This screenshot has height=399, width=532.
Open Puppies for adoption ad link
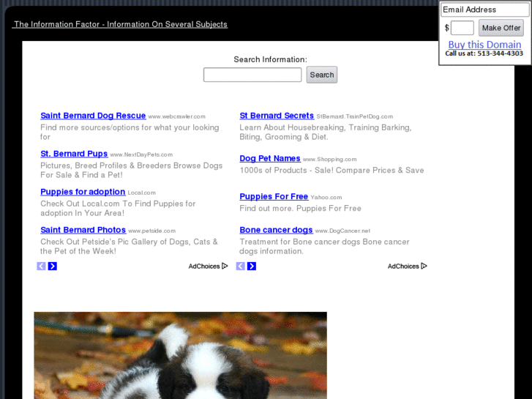83,192
